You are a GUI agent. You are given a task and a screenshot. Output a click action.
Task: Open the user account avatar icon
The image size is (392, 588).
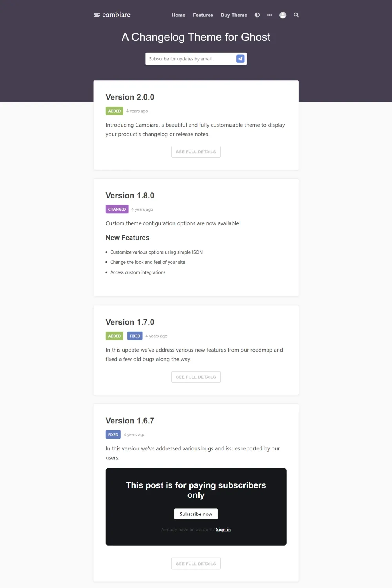pyautogui.click(x=283, y=15)
